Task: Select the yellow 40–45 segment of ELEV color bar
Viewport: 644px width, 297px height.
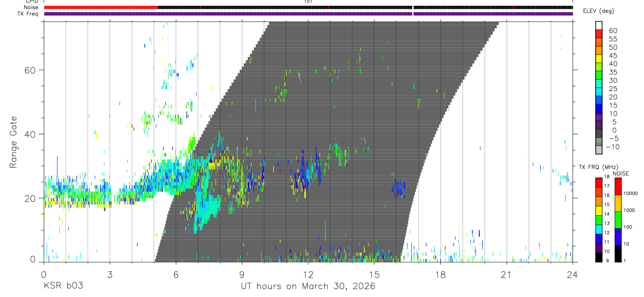Action: 599,60
